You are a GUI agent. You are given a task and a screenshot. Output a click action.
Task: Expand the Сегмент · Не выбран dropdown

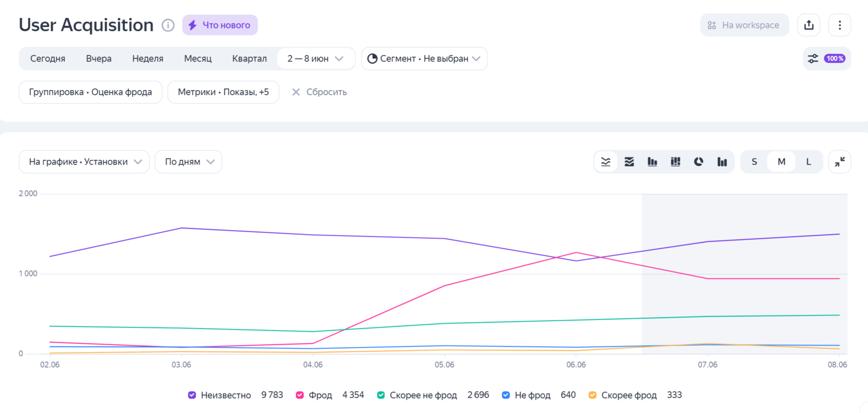click(424, 59)
